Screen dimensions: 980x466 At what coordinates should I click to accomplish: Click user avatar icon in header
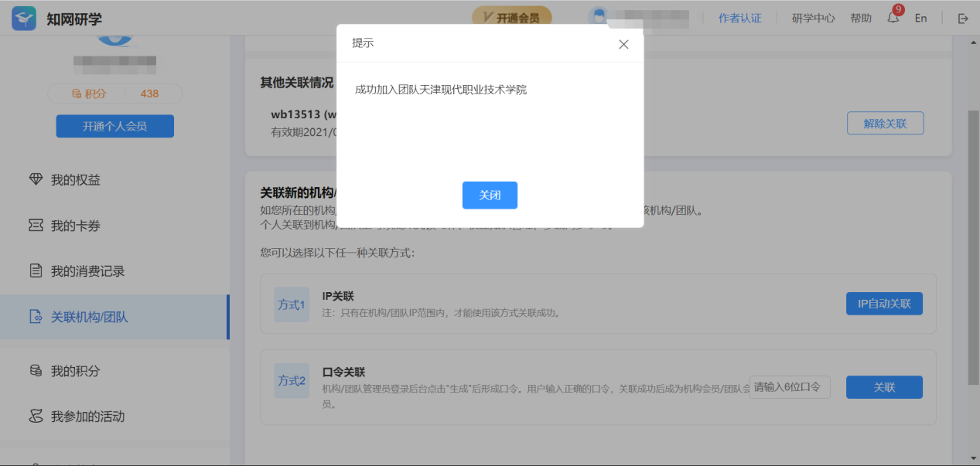tap(599, 17)
